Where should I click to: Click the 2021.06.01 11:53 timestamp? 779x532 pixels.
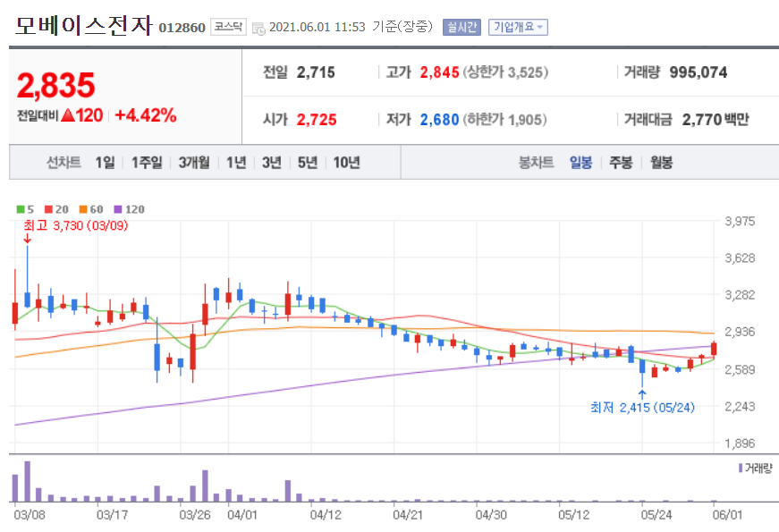coord(317,27)
